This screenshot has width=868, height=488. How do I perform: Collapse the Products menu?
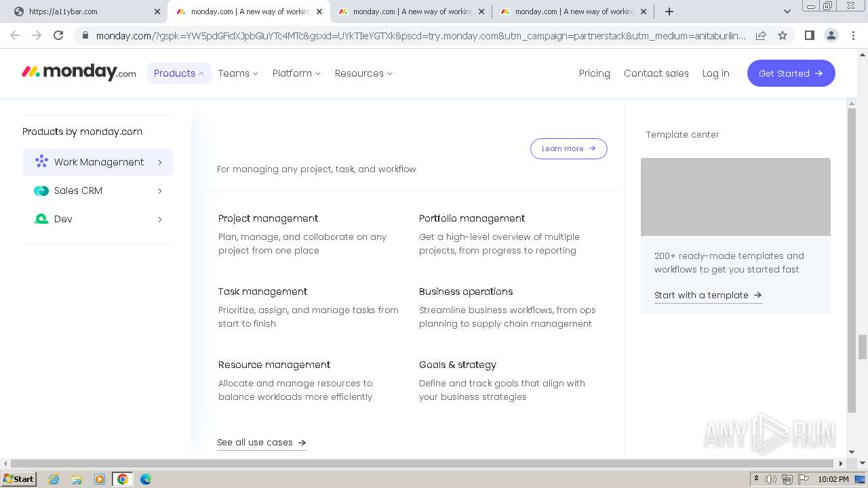coord(179,73)
